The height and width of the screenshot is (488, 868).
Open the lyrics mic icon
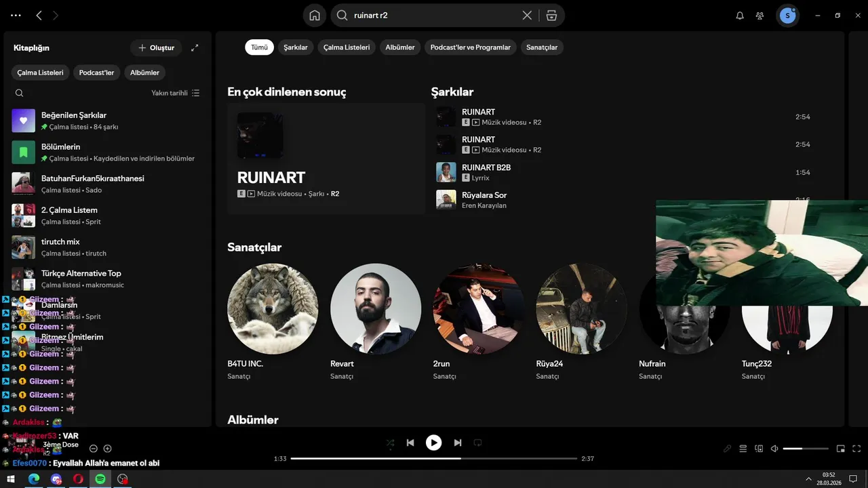point(727,449)
